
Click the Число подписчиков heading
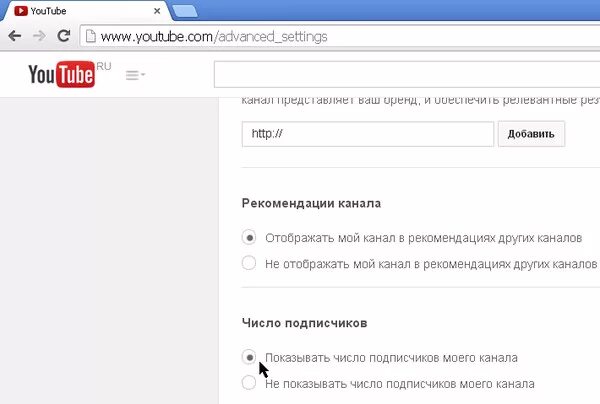(x=305, y=323)
